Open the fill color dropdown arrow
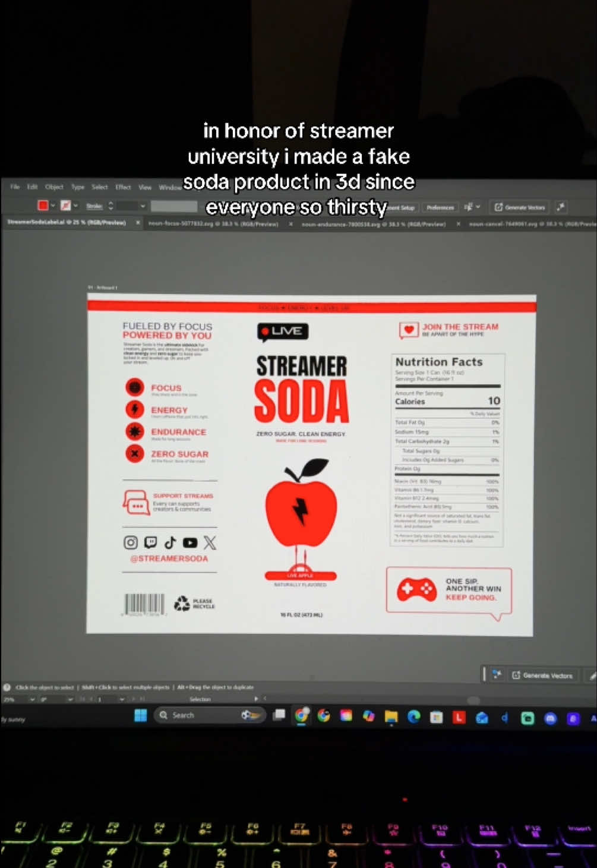The height and width of the screenshot is (868, 597). [53, 206]
